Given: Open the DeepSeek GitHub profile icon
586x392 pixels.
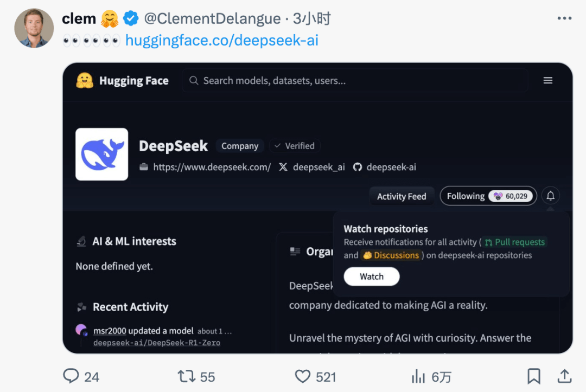Looking at the screenshot, I should pos(357,168).
